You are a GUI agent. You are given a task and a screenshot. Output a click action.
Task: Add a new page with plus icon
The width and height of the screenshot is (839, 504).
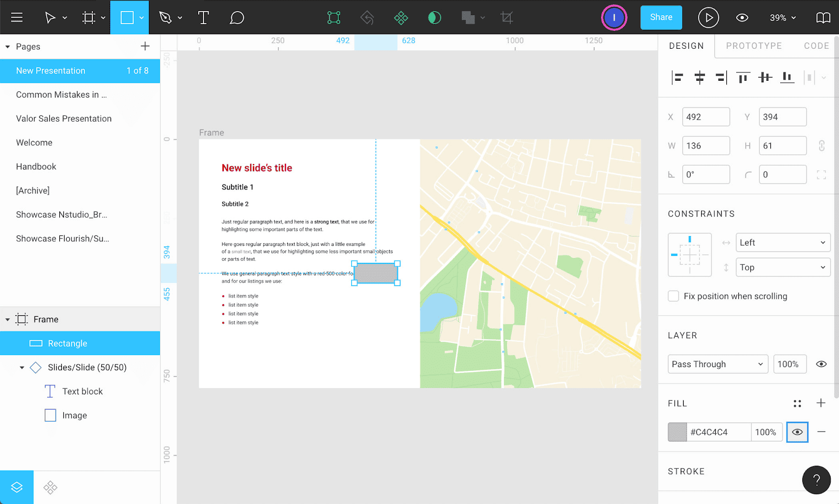tap(145, 46)
